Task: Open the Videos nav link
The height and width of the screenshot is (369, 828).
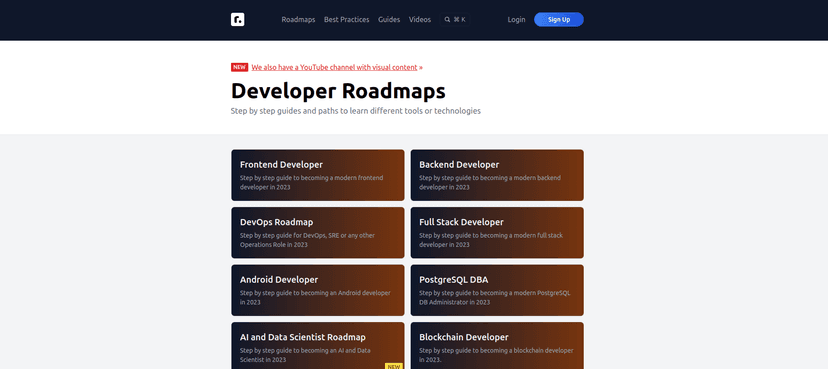Action: point(420,20)
